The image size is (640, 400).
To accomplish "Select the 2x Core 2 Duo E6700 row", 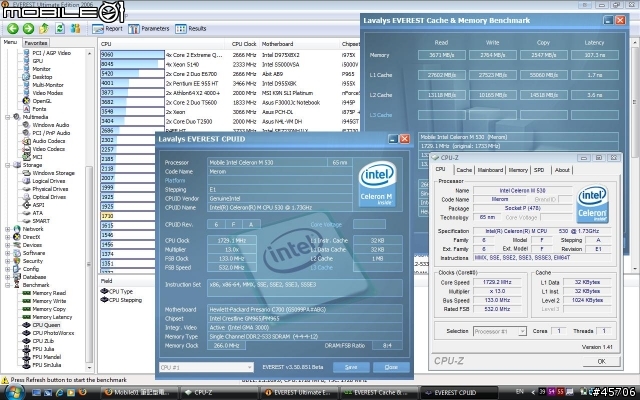I will click(229, 74).
